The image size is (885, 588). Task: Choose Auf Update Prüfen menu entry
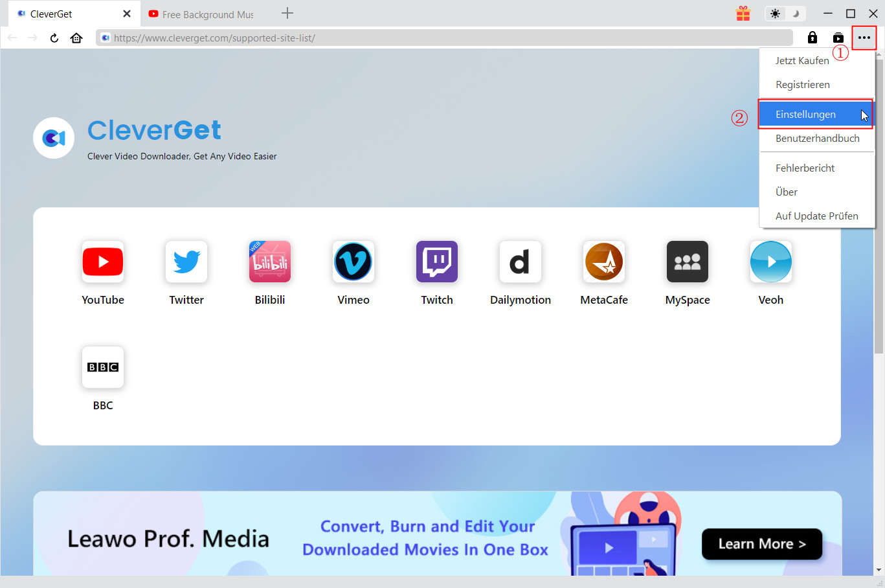pyautogui.click(x=816, y=216)
